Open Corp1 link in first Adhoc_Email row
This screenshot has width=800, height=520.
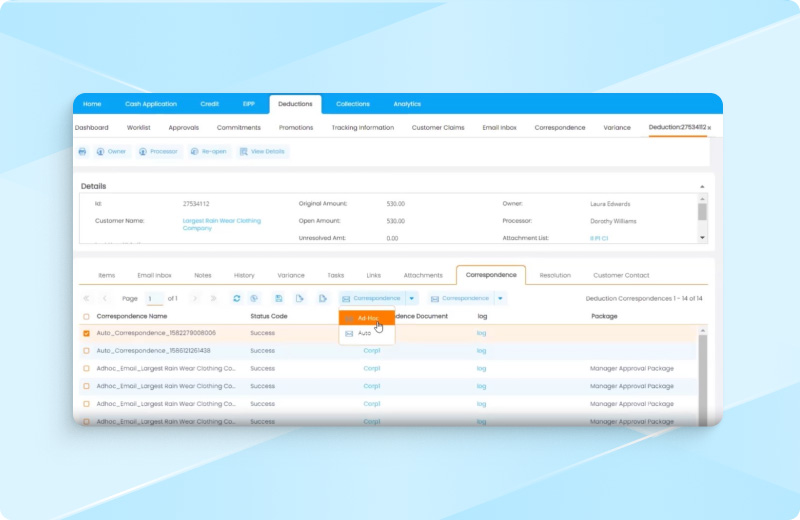(x=371, y=368)
